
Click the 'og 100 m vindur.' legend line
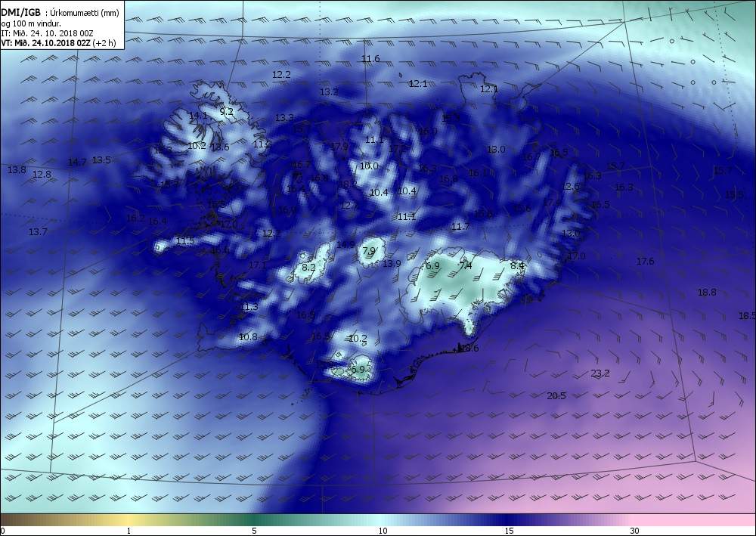pyautogui.click(x=31, y=23)
